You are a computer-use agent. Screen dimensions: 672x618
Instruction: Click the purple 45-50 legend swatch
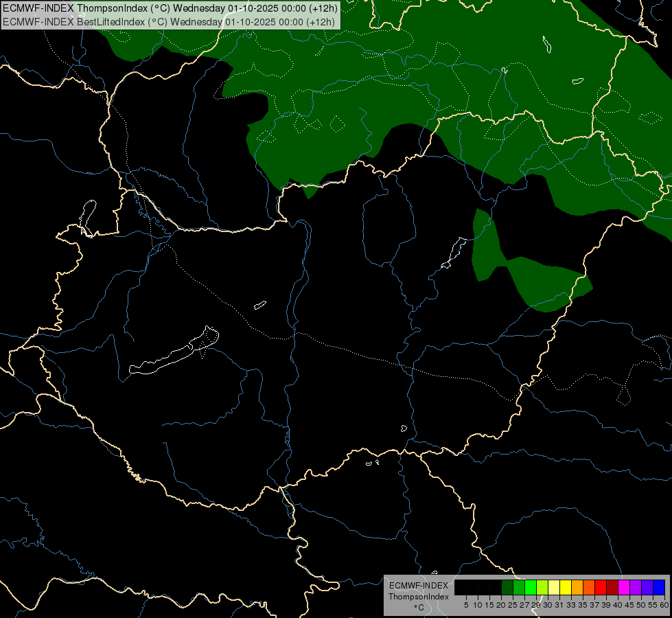(x=636, y=587)
